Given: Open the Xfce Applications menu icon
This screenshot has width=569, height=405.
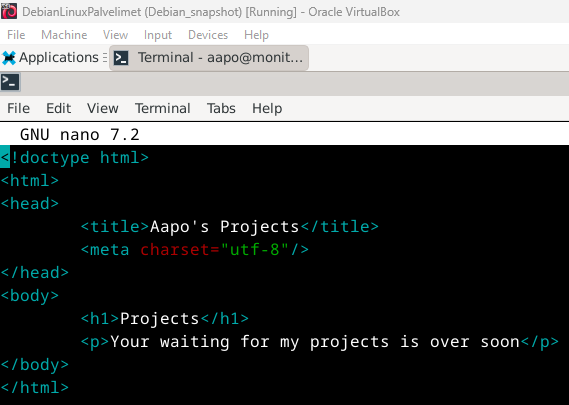Looking at the screenshot, I should coord(9,58).
